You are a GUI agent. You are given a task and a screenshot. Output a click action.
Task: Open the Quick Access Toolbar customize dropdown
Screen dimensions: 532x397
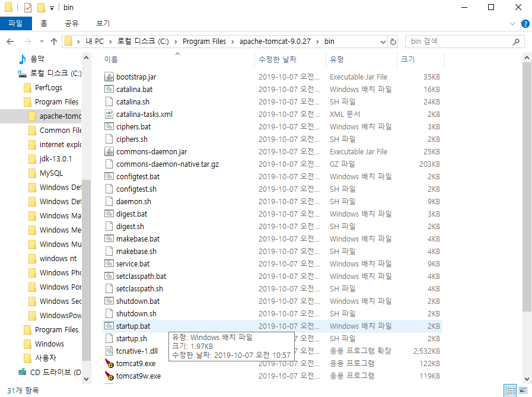point(52,8)
